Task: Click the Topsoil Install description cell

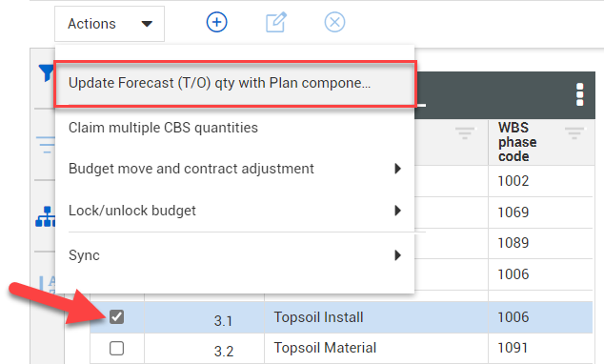Action: tap(376, 317)
